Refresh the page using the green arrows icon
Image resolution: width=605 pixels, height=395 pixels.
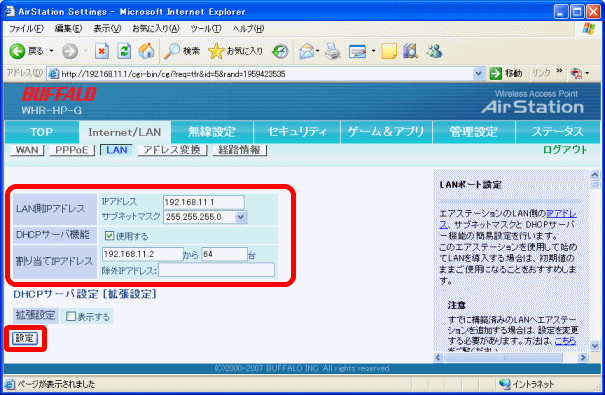tap(124, 51)
